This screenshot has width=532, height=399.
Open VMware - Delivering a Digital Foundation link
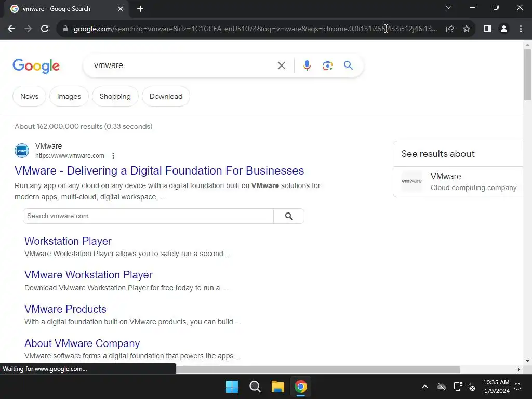tap(159, 170)
